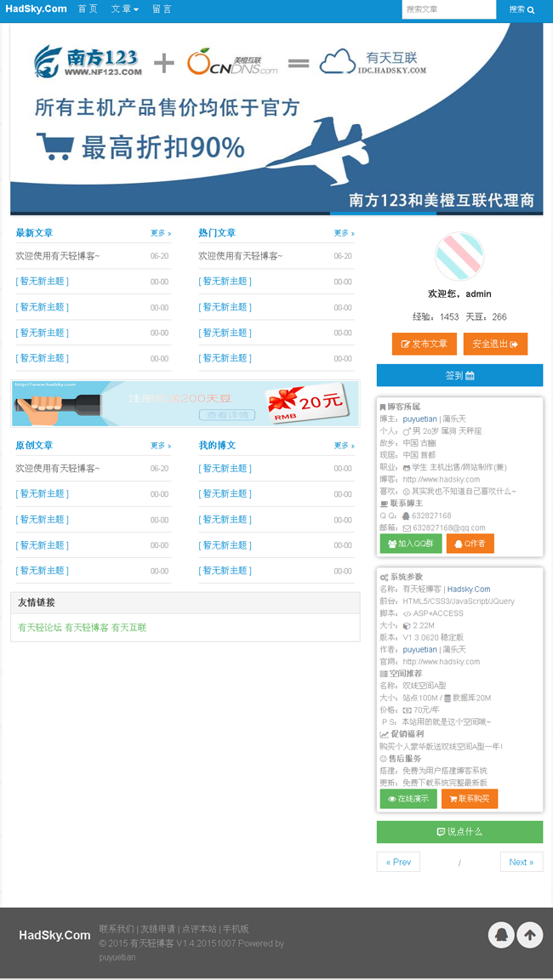Click the 加入QQ群 button
Screen dimensions: 553x980
point(411,543)
